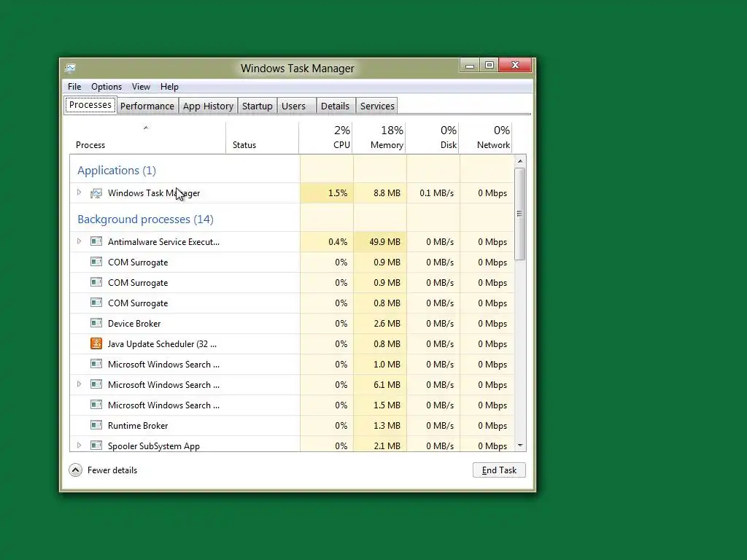Open the Services tab
Viewport: 747px width, 560px height.
377,106
